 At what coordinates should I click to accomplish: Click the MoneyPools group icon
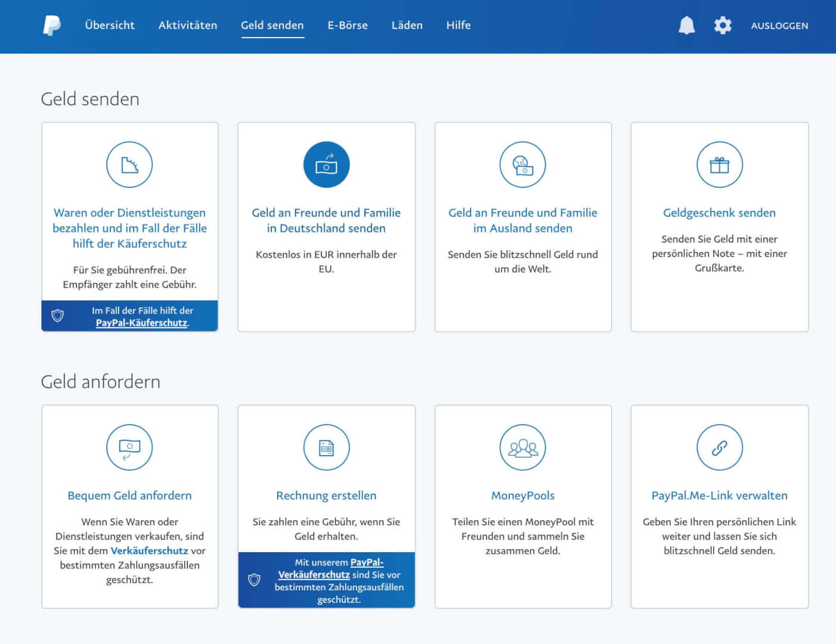[x=523, y=447]
